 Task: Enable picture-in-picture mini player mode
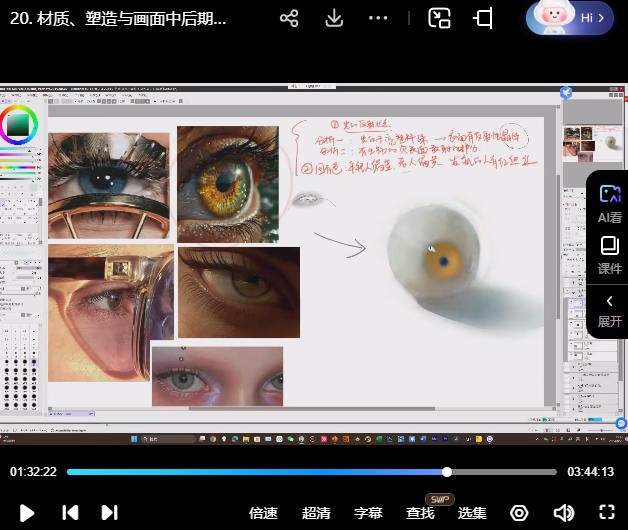(x=440, y=19)
